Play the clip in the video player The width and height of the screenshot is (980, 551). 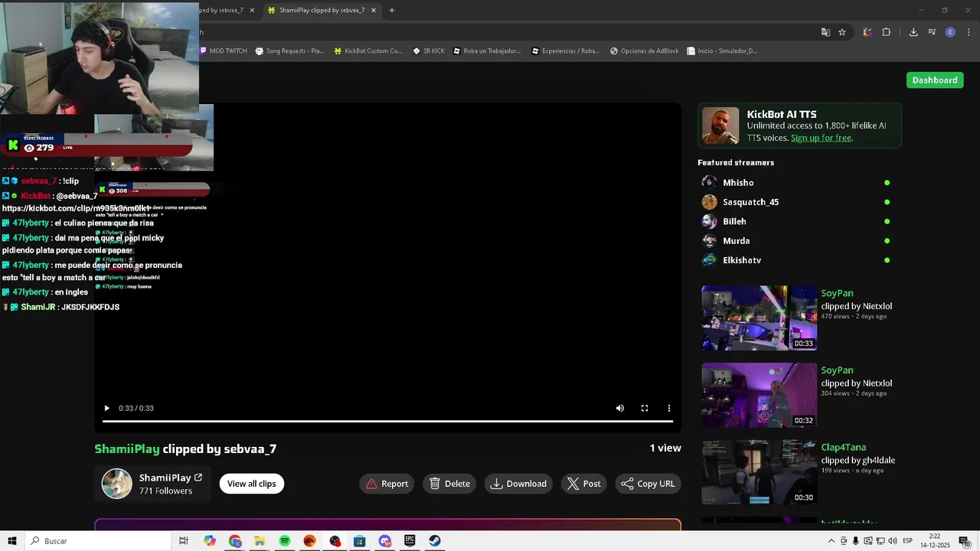point(106,408)
